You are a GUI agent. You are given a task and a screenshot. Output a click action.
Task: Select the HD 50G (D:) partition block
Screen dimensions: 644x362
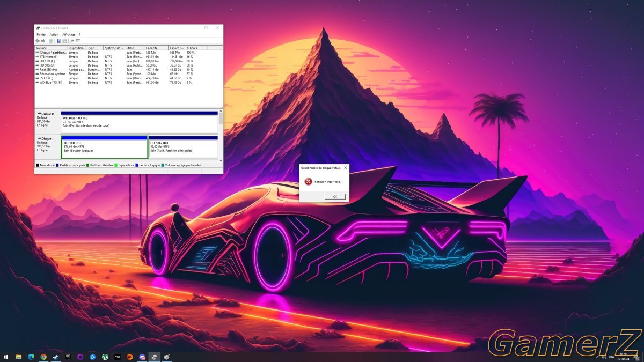(x=183, y=147)
